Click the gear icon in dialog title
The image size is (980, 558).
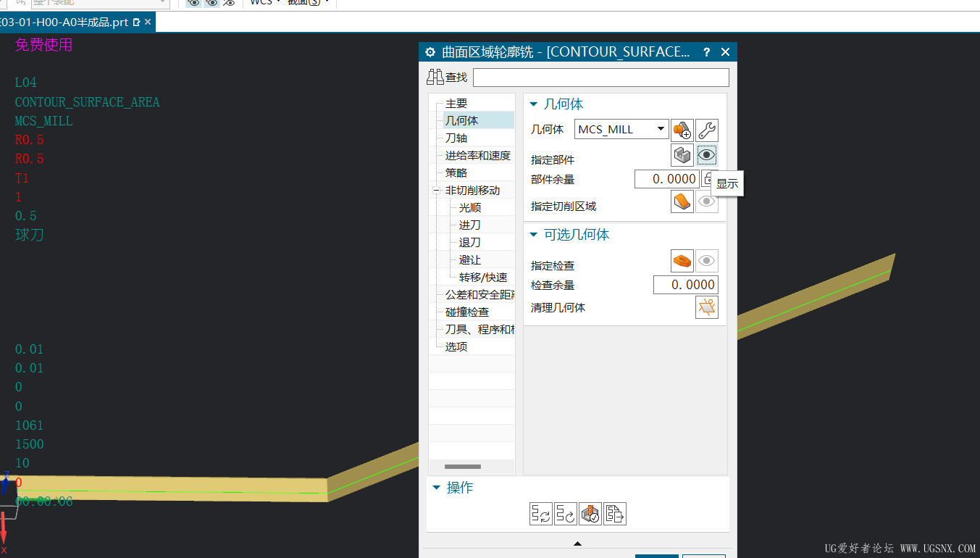pos(430,52)
